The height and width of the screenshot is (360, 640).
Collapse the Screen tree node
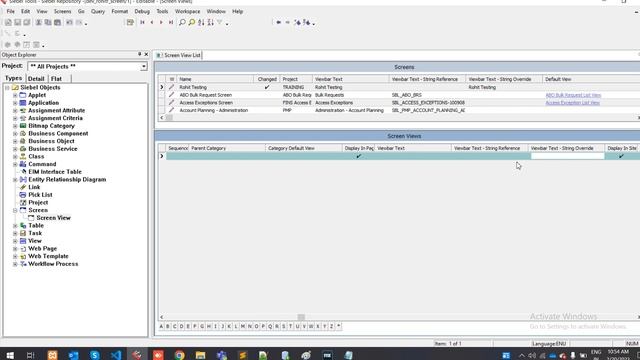pyautogui.click(x=15, y=210)
